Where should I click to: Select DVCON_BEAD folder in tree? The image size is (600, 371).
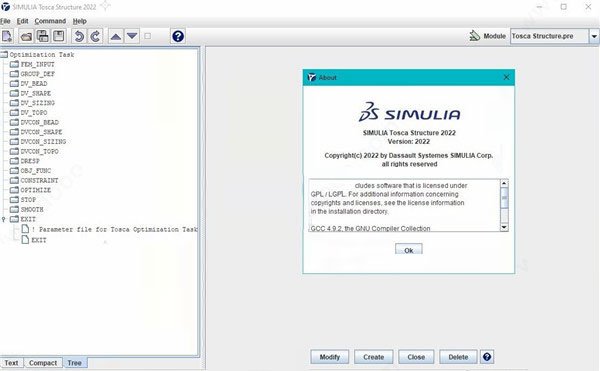pyautogui.click(x=39, y=122)
